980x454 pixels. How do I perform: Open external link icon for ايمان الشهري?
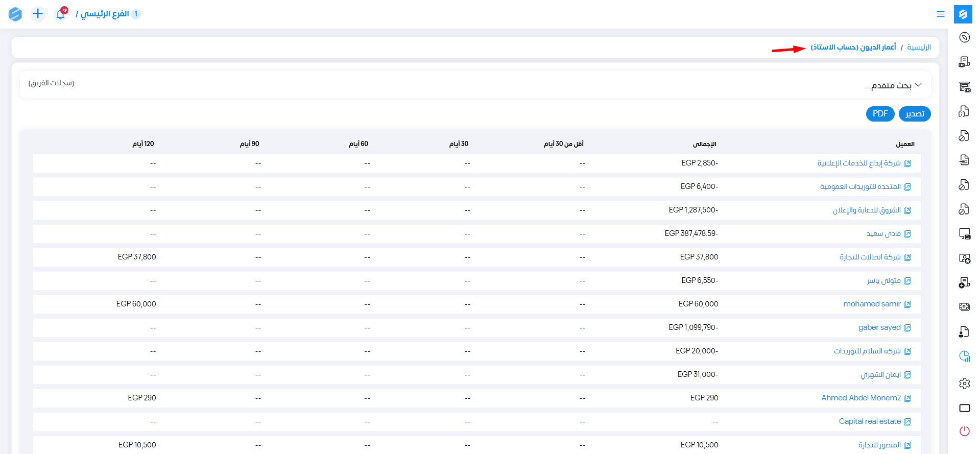click(907, 375)
